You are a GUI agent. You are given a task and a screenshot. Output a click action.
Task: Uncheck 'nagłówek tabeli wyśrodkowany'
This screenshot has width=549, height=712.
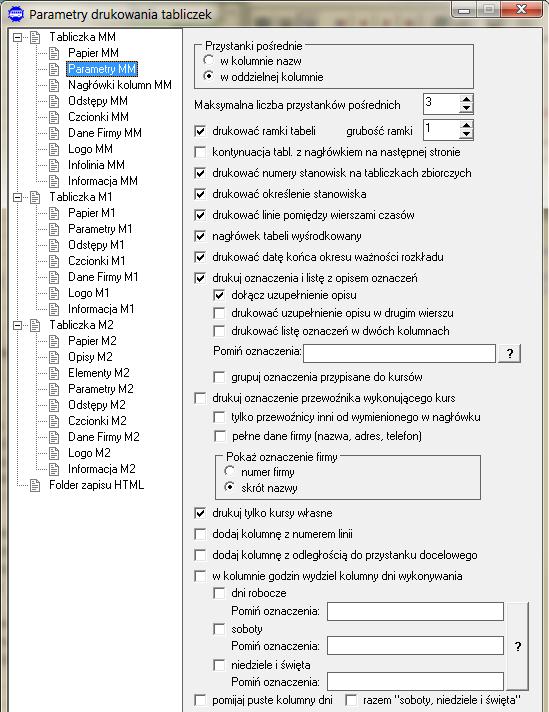tap(200, 236)
